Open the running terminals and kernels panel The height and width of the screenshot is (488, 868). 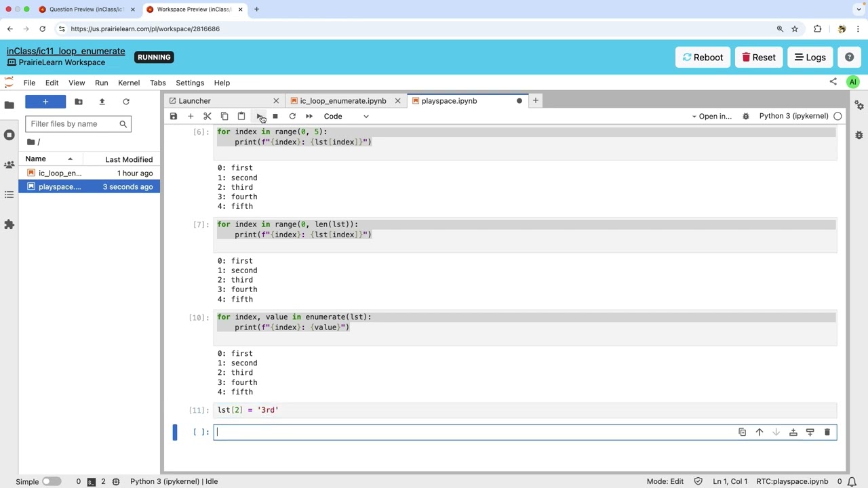pos(9,135)
